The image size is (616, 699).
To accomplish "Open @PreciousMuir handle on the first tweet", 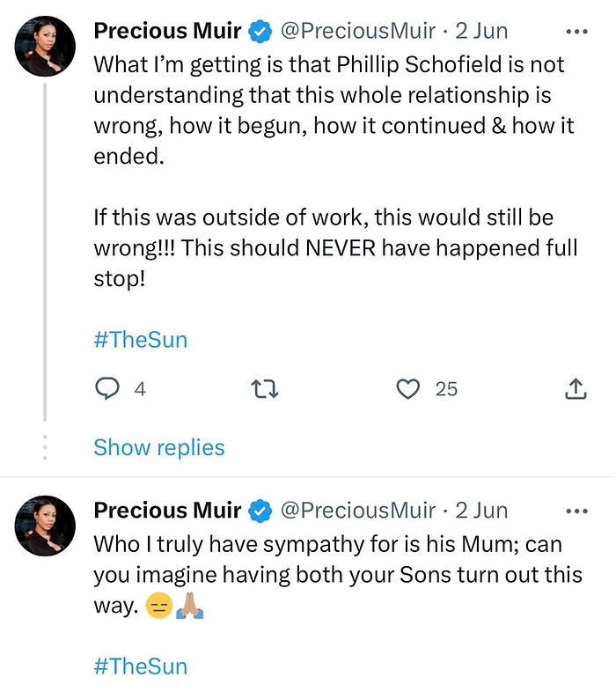I will coord(357,32).
